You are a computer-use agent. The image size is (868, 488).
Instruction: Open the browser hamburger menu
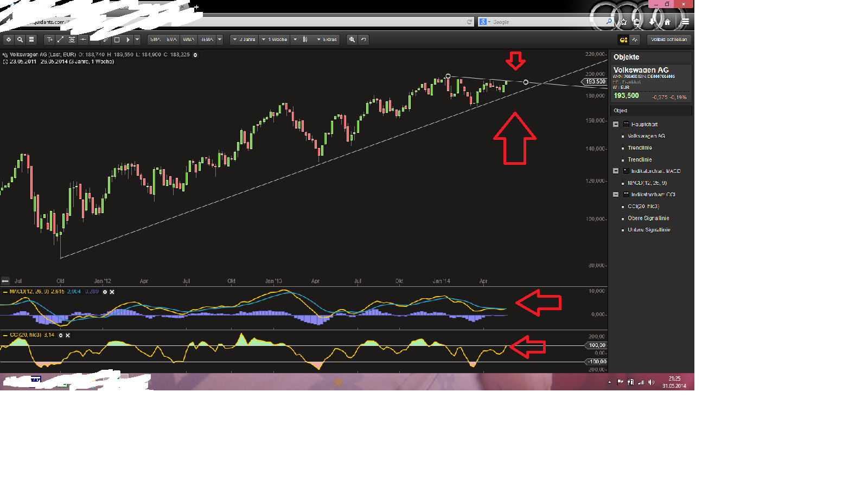pos(685,22)
